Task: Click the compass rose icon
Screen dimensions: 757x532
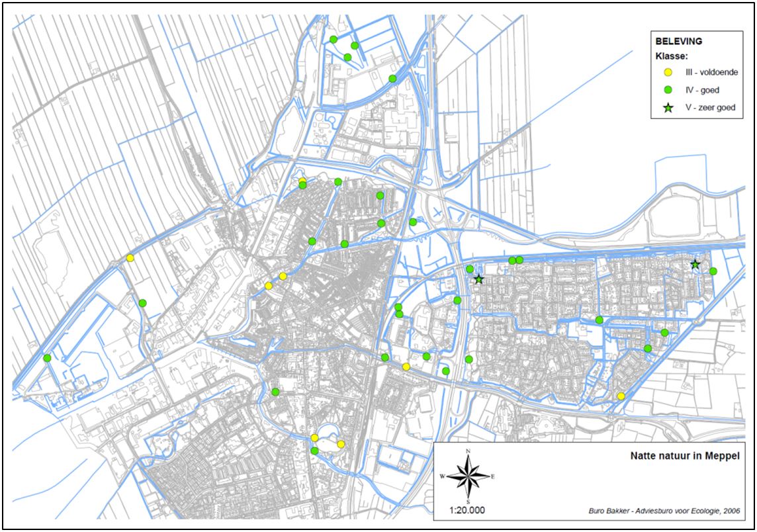Action: pyautogui.click(x=468, y=476)
